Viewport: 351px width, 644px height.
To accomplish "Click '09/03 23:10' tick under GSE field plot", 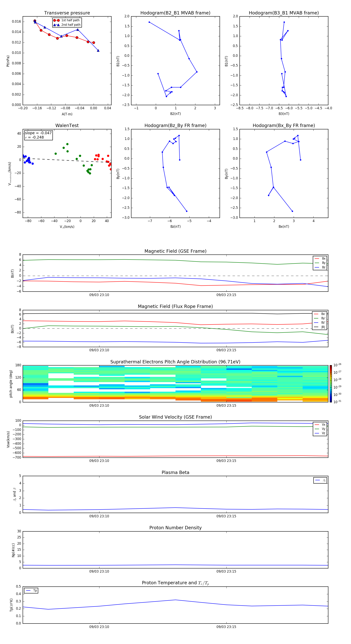I will (x=99, y=295).
